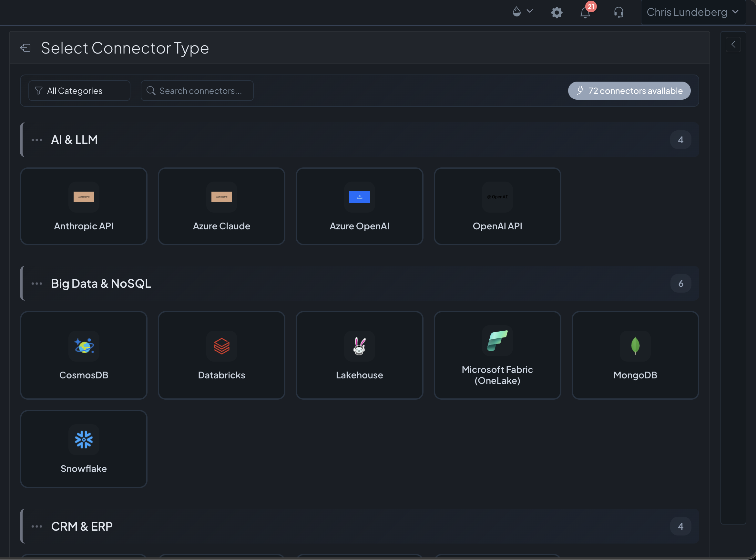Click the back arrow beside Select Connector Type

26,48
